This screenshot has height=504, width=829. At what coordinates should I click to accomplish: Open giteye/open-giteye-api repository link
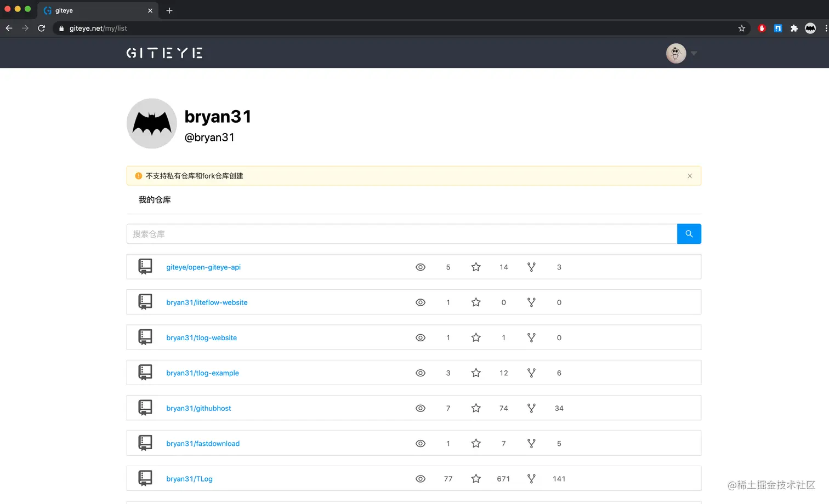203,267
